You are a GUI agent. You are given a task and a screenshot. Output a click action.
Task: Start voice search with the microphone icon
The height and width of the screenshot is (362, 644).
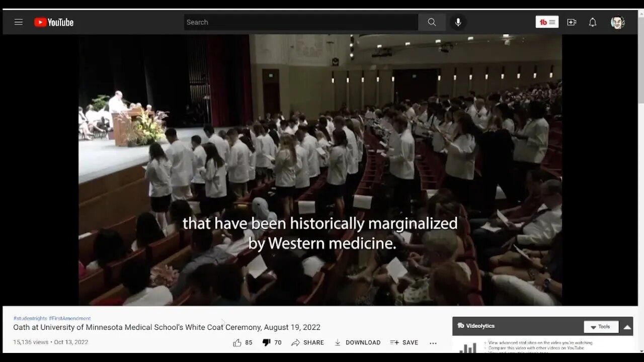(x=458, y=22)
